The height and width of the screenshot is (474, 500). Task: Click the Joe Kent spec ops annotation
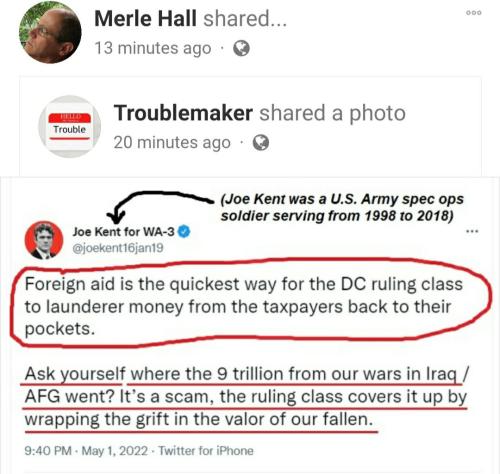coord(342,207)
